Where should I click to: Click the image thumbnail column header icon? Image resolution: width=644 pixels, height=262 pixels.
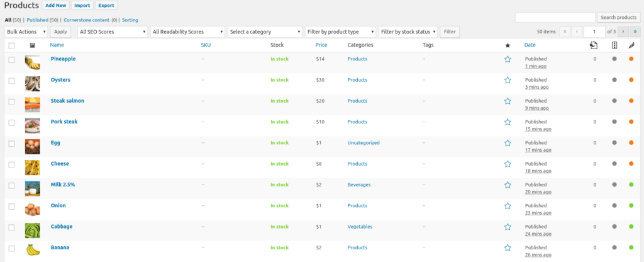[33, 45]
